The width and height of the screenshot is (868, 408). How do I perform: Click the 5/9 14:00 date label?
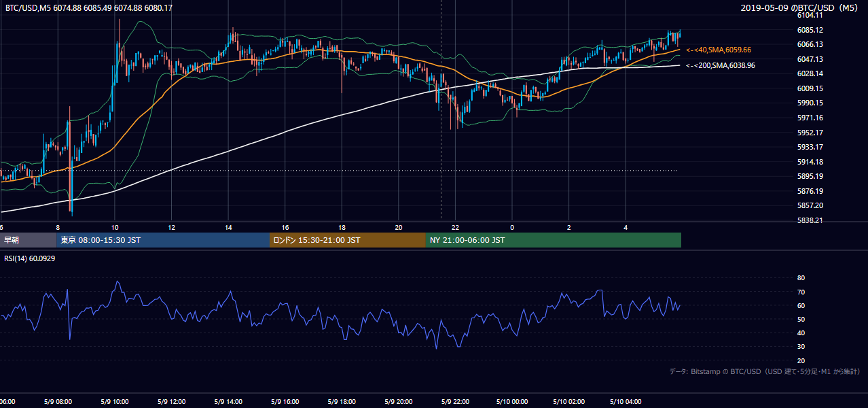click(x=228, y=402)
